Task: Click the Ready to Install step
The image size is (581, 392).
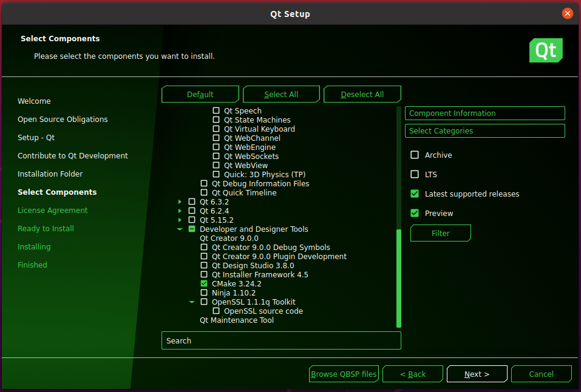Action: click(46, 228)
